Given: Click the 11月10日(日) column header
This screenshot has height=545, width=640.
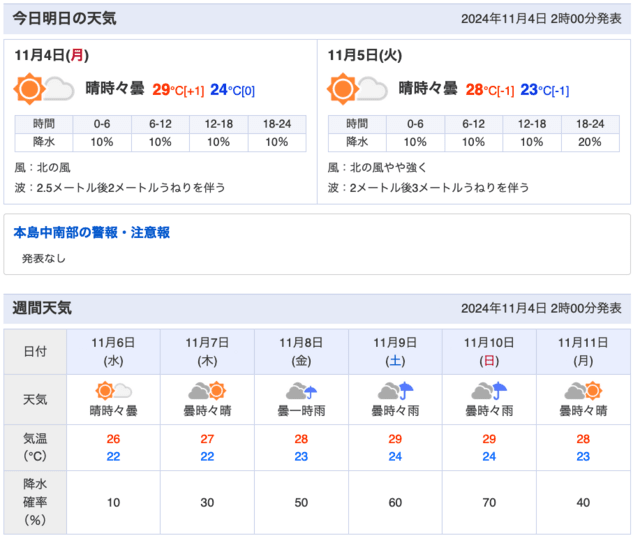Looking at the screenshot, I should click(x=489, y=351).
